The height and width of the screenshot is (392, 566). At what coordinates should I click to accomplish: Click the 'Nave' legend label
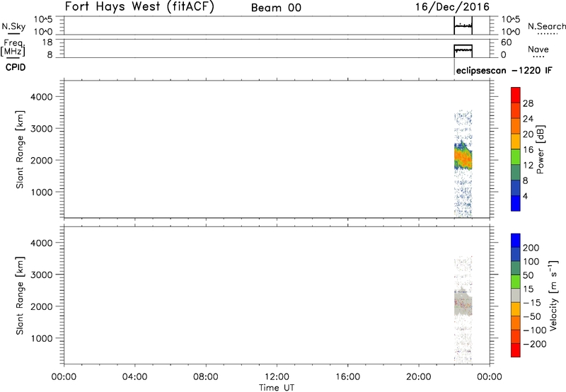coord(538,50)
